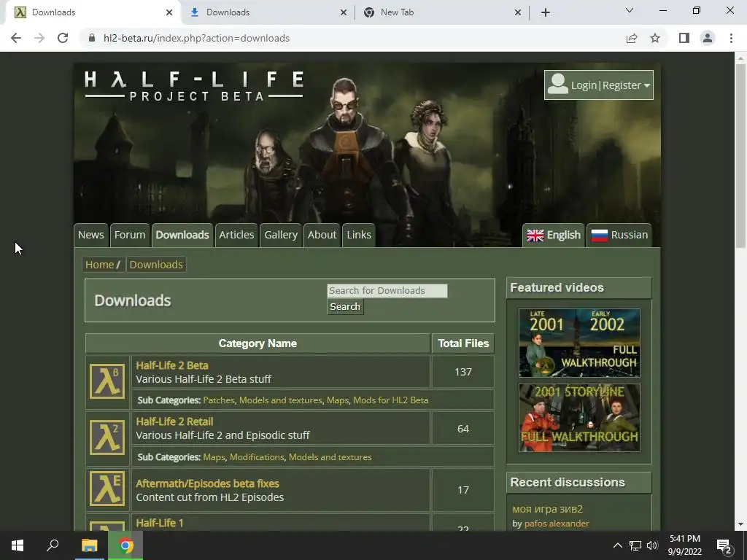Click the Half-Life Project Beta logo

click(x=194, y=86)
